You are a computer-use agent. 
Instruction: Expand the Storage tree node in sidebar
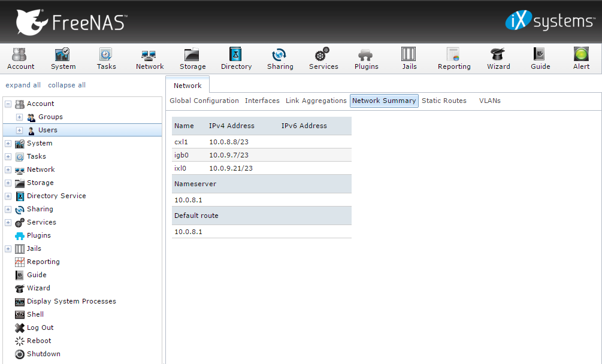8,183
